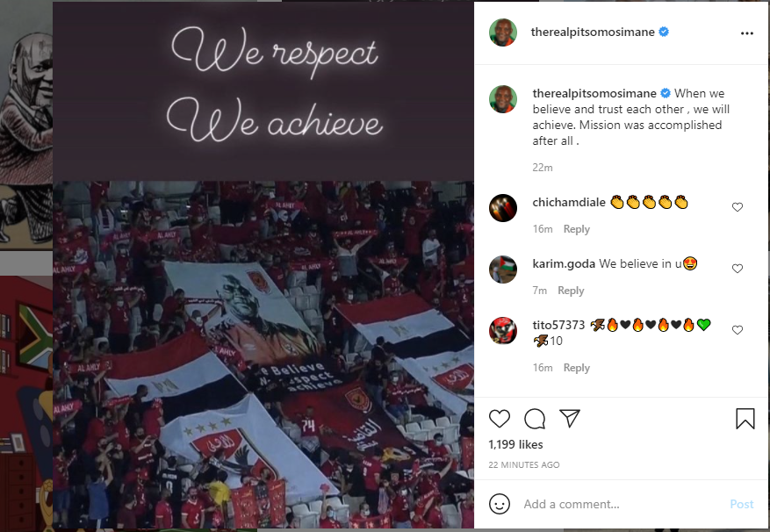Open chichamdiale's profile avatar
This screenshot has width=770, height=532.
pos(503,208)
